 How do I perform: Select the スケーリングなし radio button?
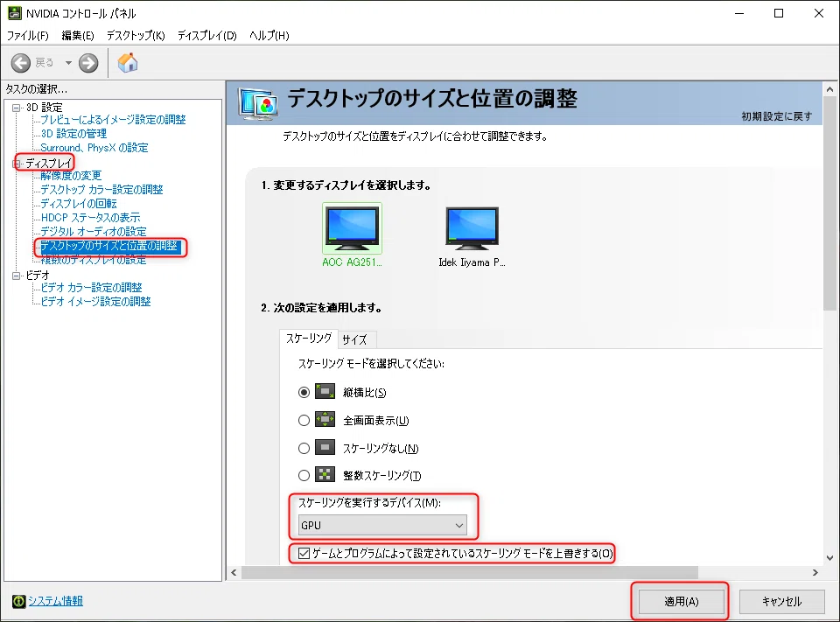pyautogui.click(x=304, y=448)
